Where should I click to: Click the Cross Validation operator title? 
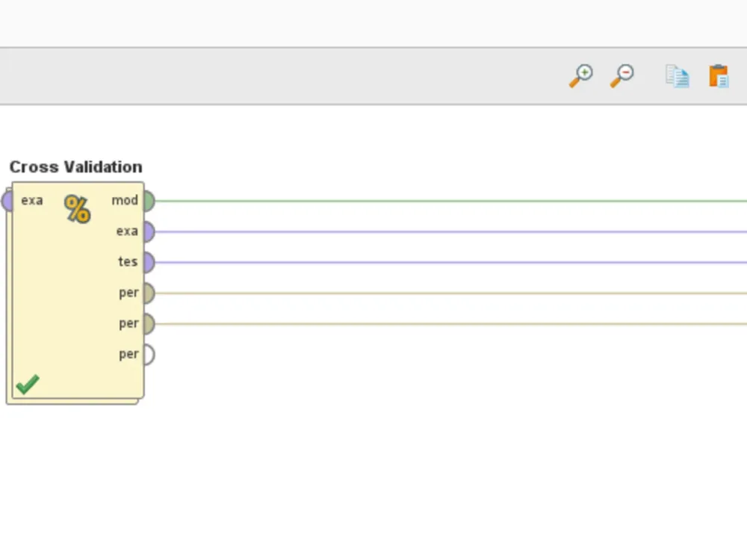tap(75, 167)
